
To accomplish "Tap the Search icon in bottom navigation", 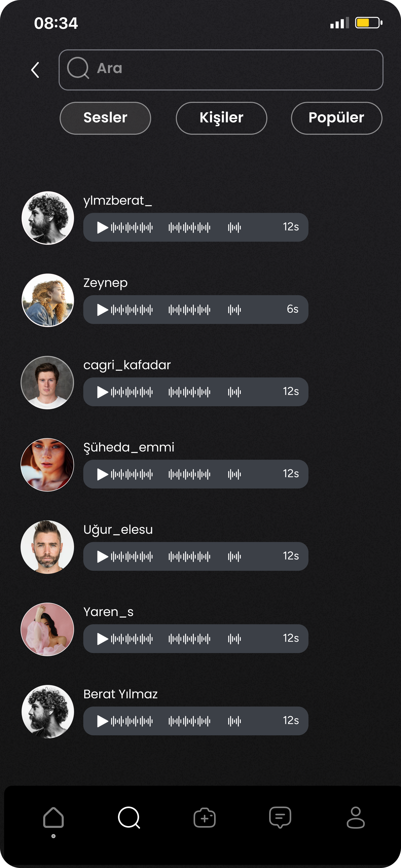I will (x=129, y=817).
